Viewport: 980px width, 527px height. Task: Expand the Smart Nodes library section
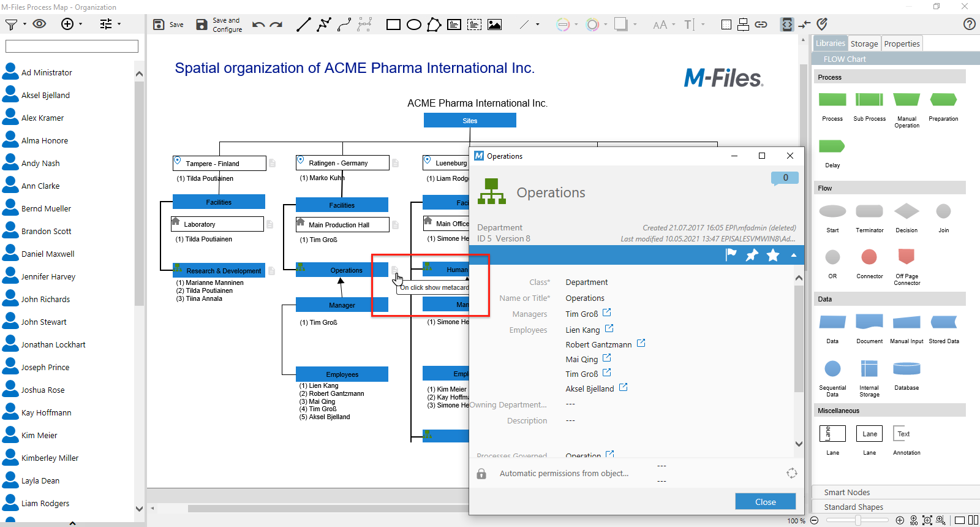coord(846,492)
